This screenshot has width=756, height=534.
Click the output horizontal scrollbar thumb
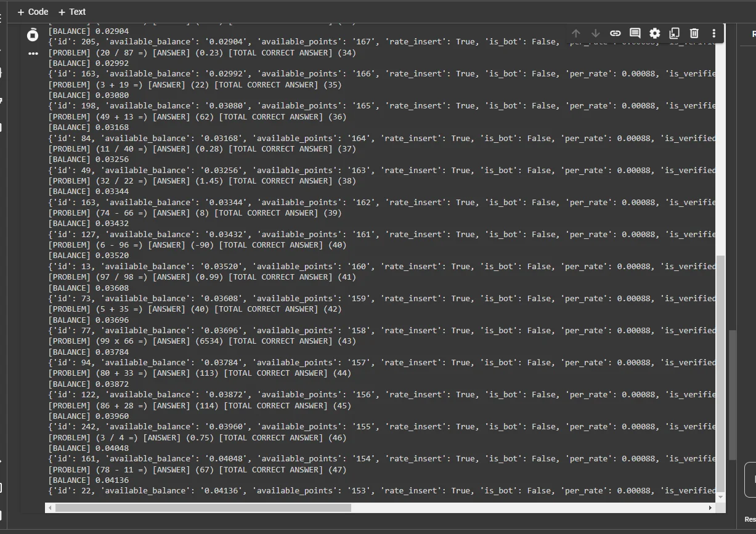(x=203, y=508)
